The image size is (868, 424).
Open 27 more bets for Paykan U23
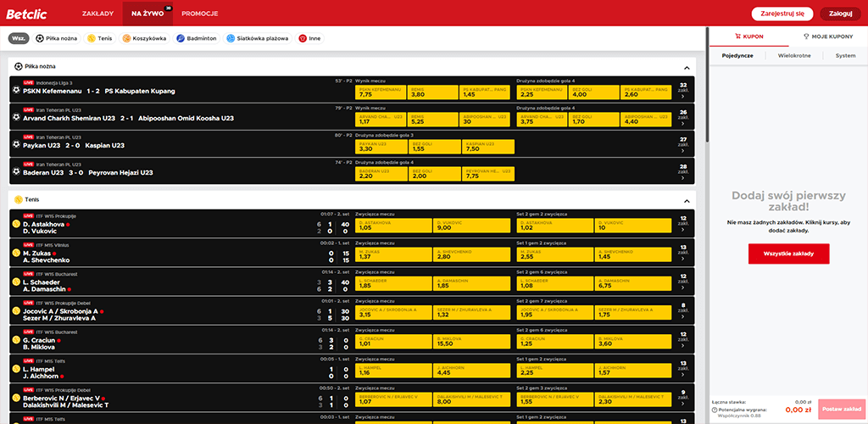(683, 145)
